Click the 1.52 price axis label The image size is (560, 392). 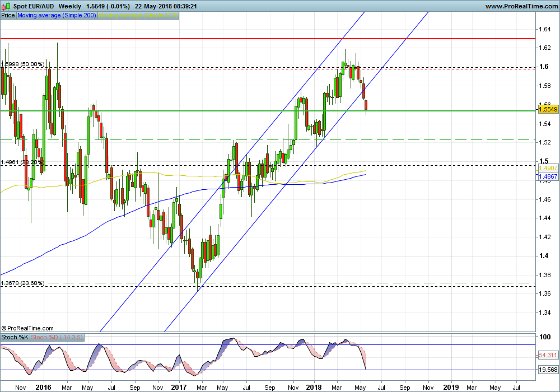click(x=545, y=142)
